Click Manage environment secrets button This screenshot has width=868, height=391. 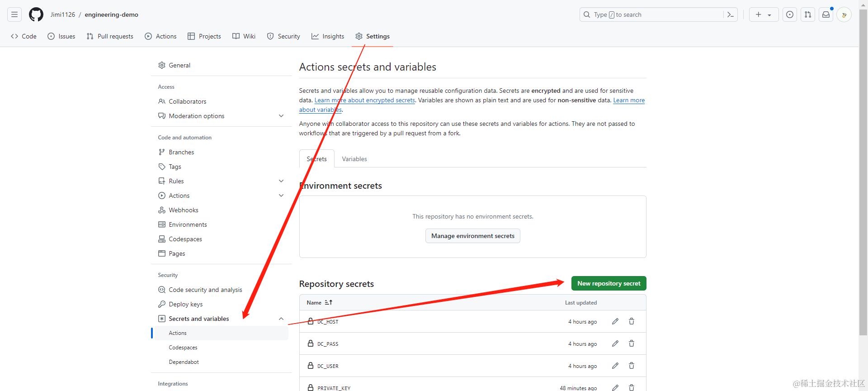[472, 236]
